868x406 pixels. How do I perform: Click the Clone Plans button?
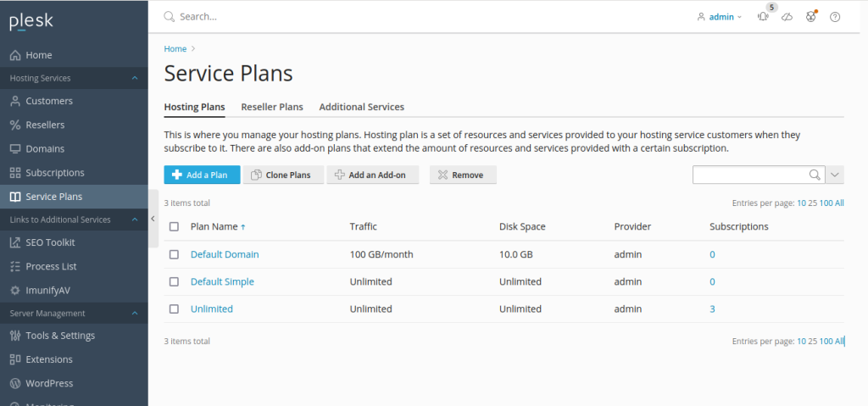[283, 175]
